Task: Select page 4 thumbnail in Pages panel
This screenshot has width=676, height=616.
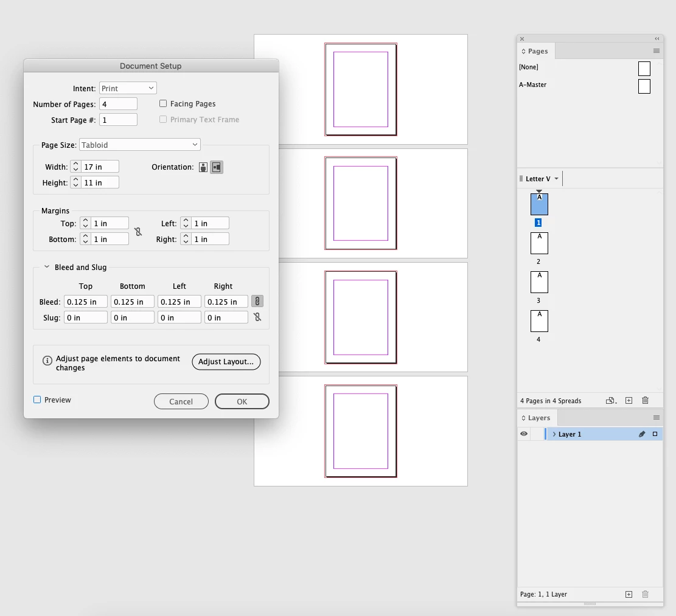Action: coord(539,321)
